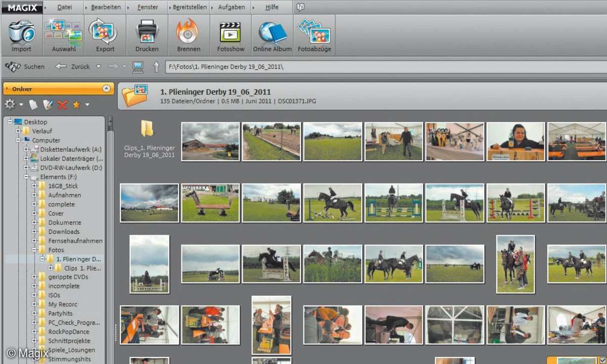607x364 pixels.
Task: Open the gear icon dropdown arrow
Action: [21, 105]
